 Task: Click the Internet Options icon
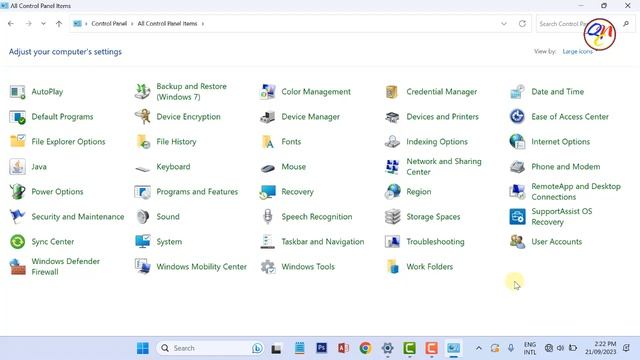coord(517,142)
